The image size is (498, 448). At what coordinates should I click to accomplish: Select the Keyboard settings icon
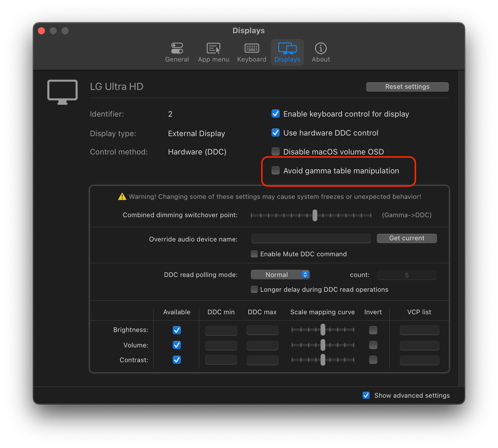(x=251, y=52)
